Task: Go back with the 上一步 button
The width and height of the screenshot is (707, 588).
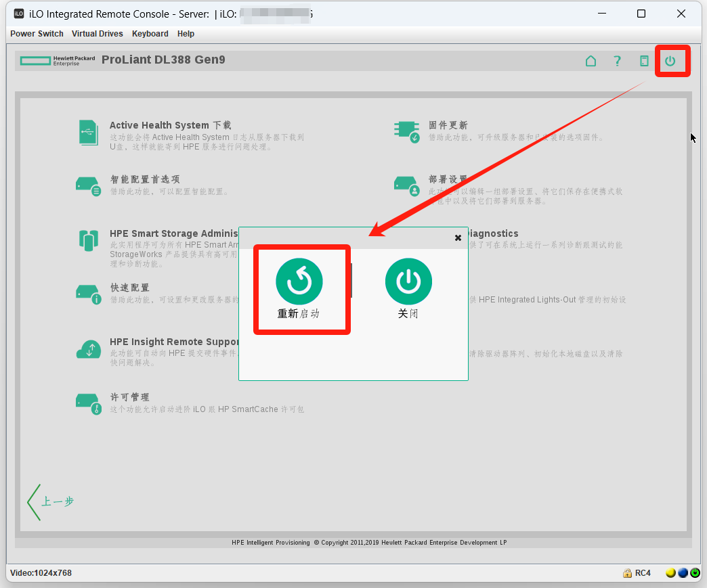Action: click(x=51, y=501)
